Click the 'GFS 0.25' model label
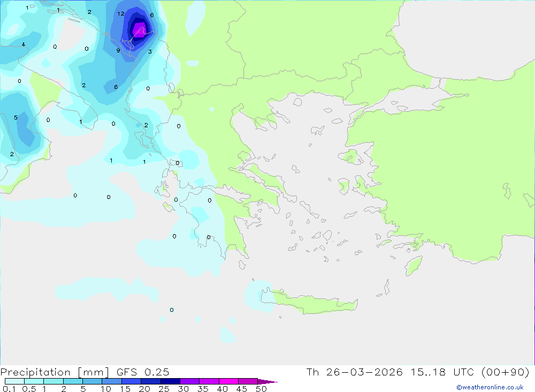The height and width of the screenshot is (392, 535). pos(143,372)
